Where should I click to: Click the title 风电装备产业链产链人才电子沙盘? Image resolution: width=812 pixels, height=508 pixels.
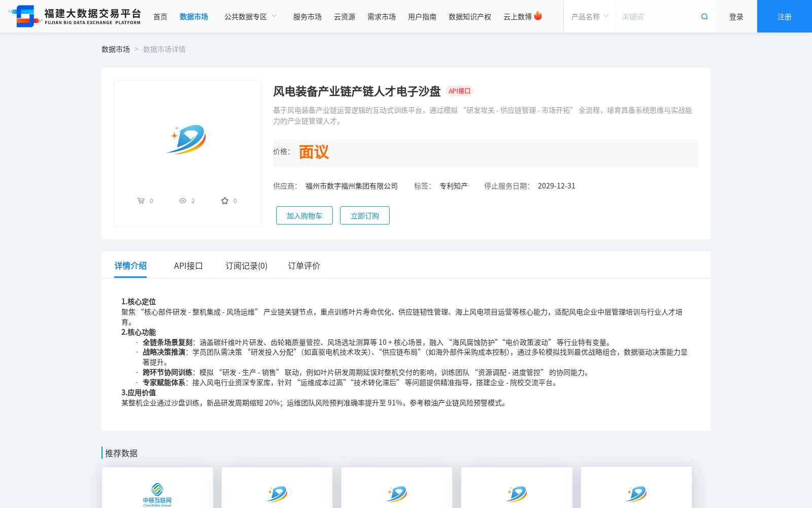coord(357,91)
